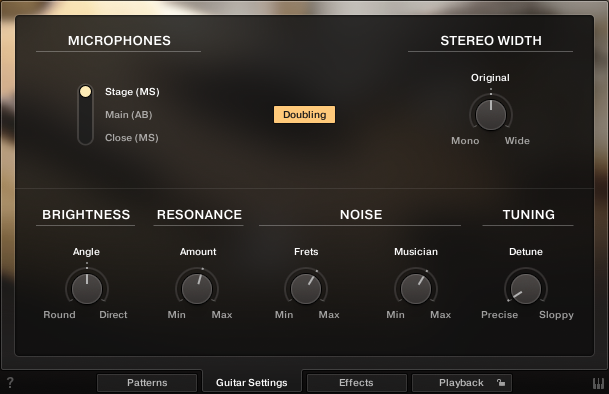Click the Musician knob label
This screenshot has width=609, height=394.
click(x=416, y=252)
